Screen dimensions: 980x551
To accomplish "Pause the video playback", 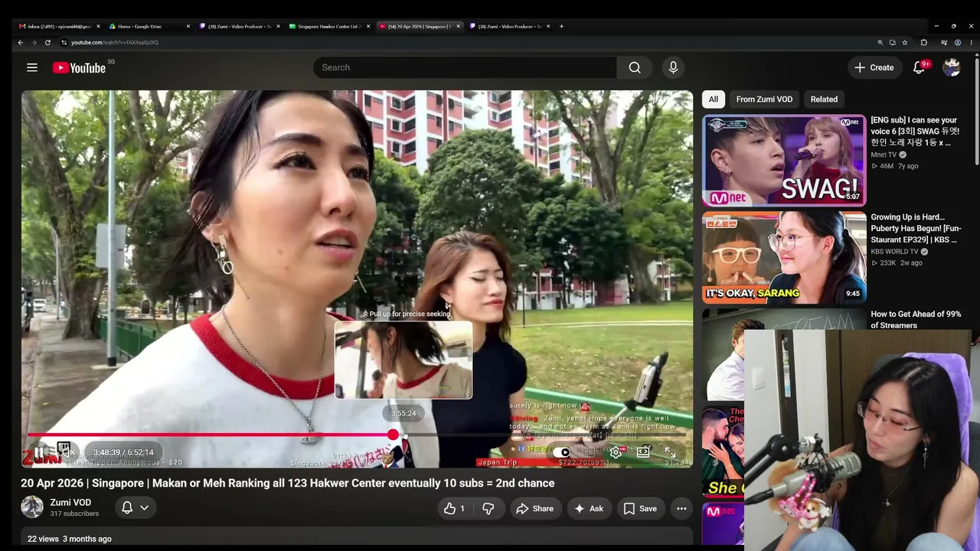I will pyautogui.click(x=39, y=452).
